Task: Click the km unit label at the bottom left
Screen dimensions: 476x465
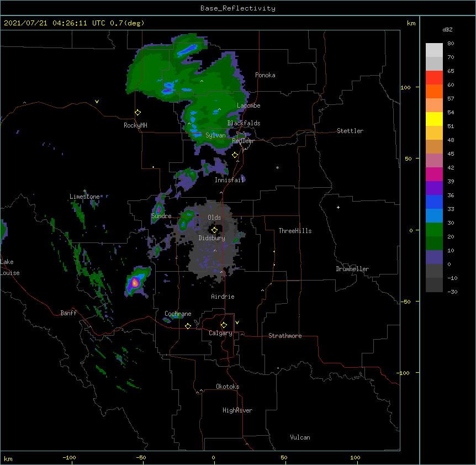Action: click(x=8, y=458)
